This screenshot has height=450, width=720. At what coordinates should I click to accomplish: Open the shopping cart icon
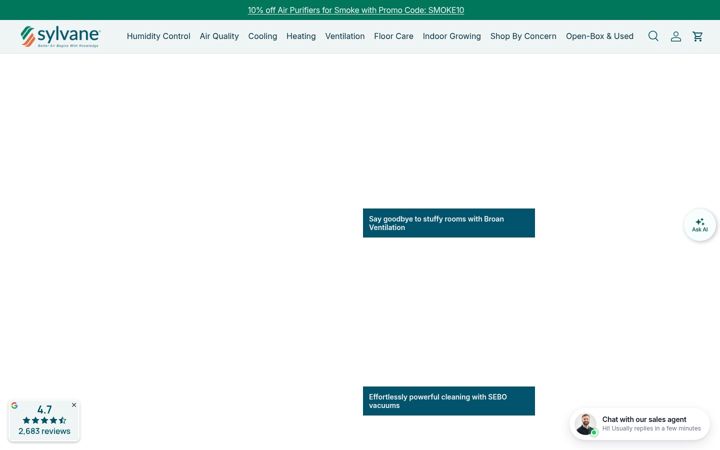[698, 36]
